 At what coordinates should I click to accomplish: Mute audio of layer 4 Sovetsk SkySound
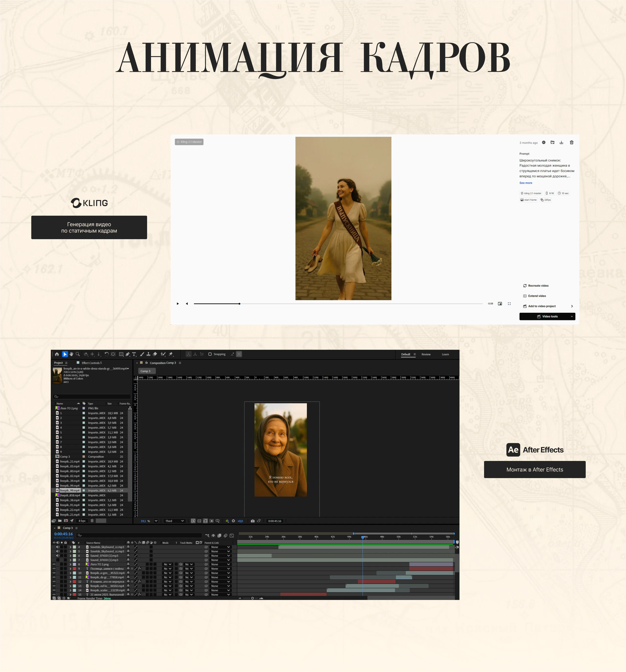[58, 547]
